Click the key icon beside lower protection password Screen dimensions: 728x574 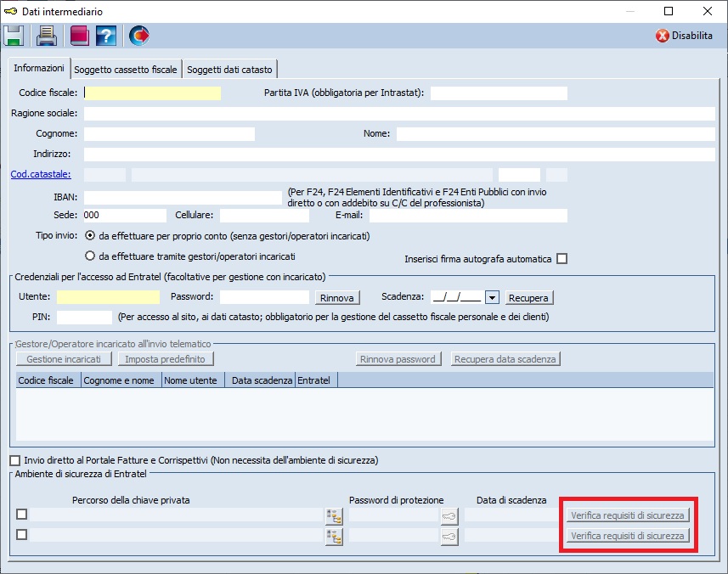click(449, 537)
